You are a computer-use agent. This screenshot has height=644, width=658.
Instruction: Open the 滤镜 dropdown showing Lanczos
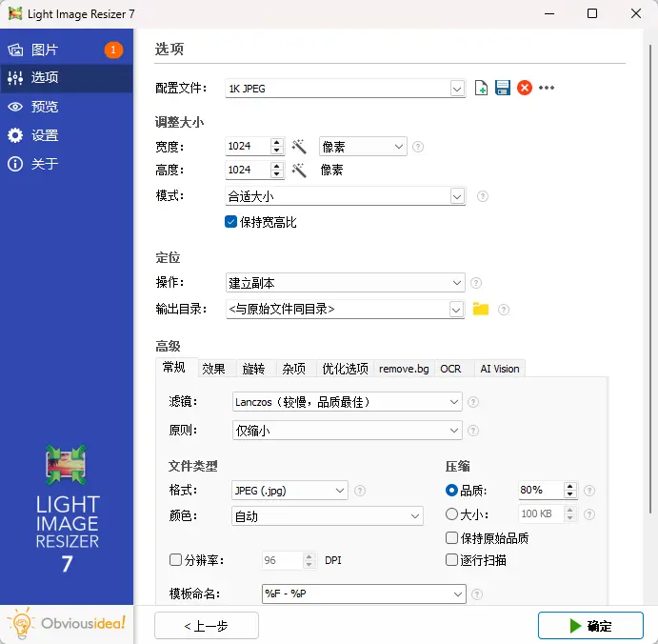pyautogui.click(x=347, y=402)
